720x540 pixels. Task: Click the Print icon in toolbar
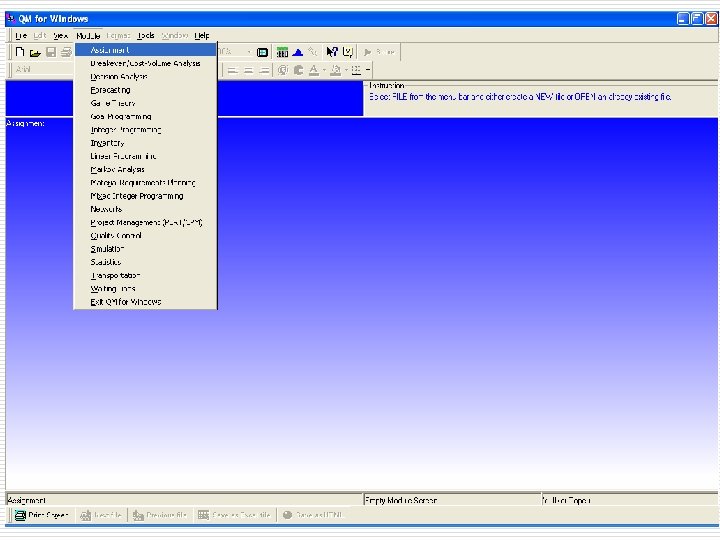67,52
